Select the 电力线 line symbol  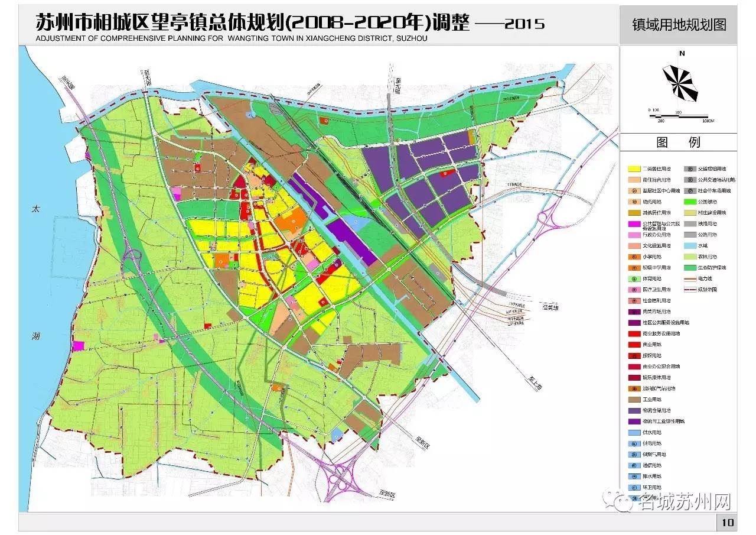690,278
